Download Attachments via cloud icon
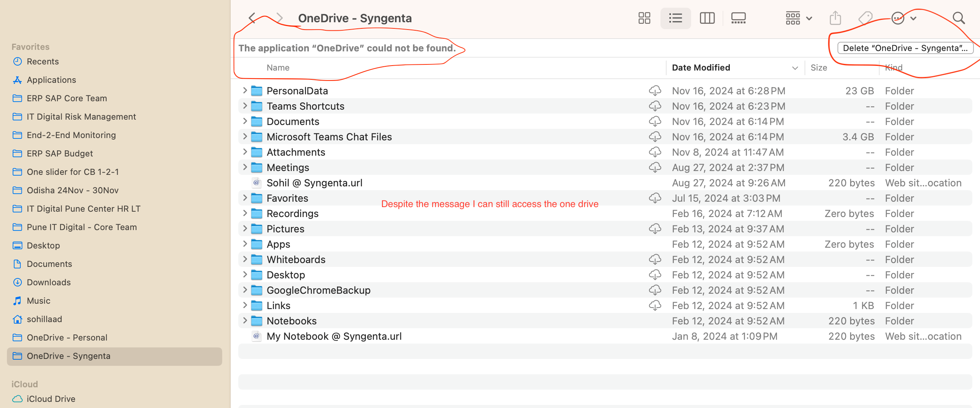Viewport: 980px width, 408px height. pyautogui.click(x=655, y=152)
